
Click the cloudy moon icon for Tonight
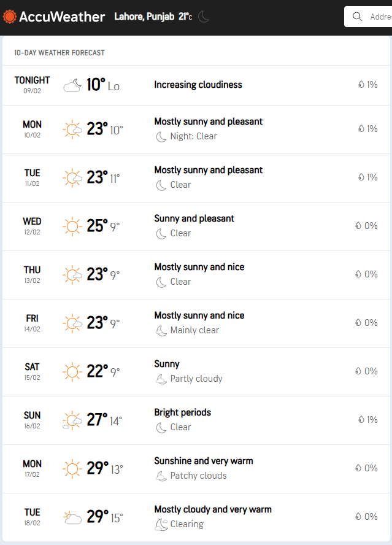(72, 85)
